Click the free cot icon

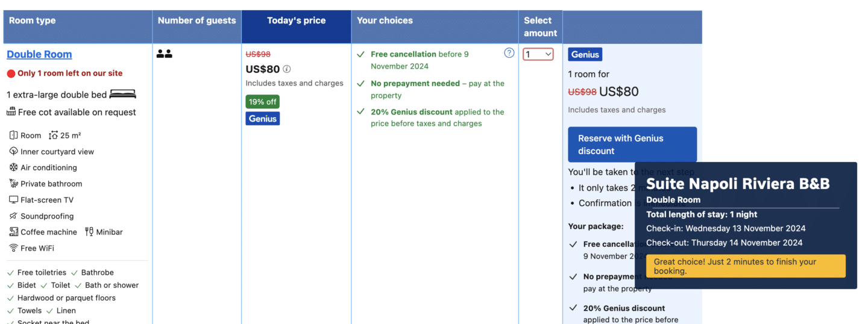11,112
